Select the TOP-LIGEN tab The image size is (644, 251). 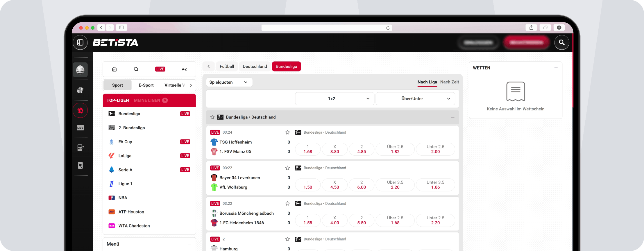[x=118, y=100]
